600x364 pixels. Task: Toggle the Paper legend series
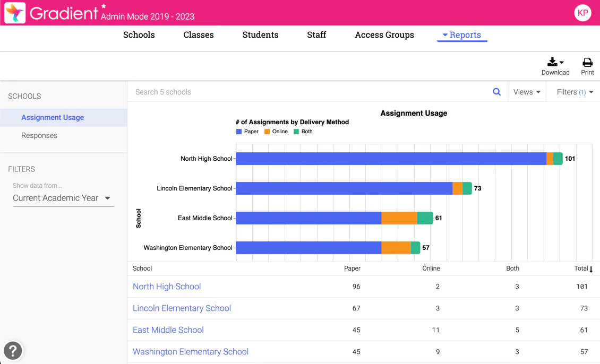[x=247, y=132]
